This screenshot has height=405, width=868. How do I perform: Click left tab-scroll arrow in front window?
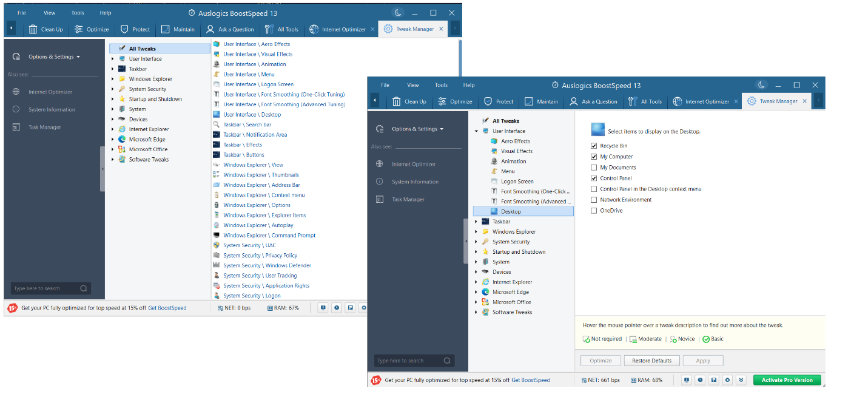(375, 101)
